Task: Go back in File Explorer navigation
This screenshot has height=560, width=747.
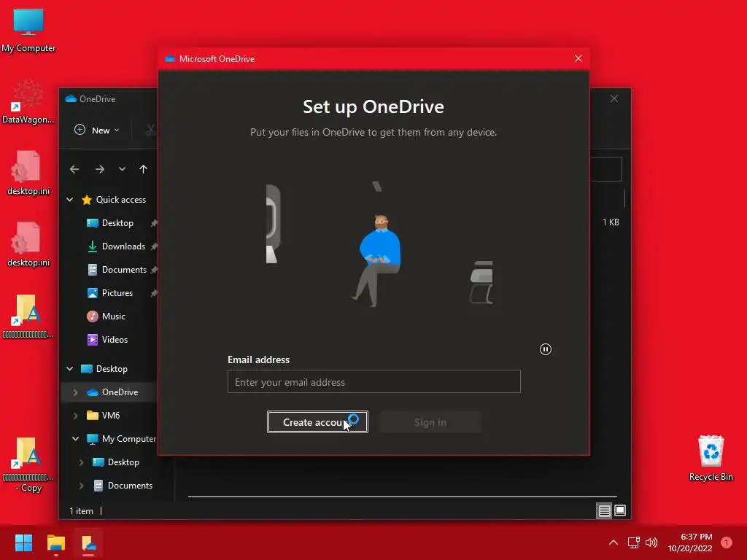Action: click(x=74, y=169)
